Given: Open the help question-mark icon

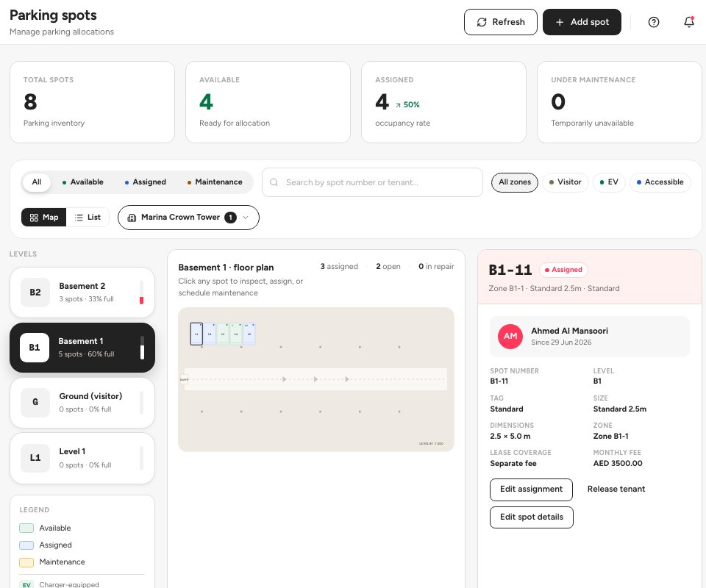Looking at the screenshot, I should click(653, 22).
